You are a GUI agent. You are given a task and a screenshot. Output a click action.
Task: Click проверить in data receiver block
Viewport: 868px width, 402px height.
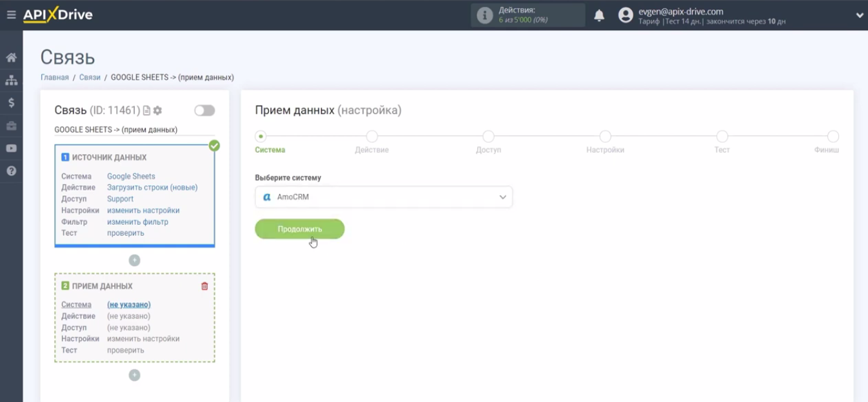click(126, 350)
